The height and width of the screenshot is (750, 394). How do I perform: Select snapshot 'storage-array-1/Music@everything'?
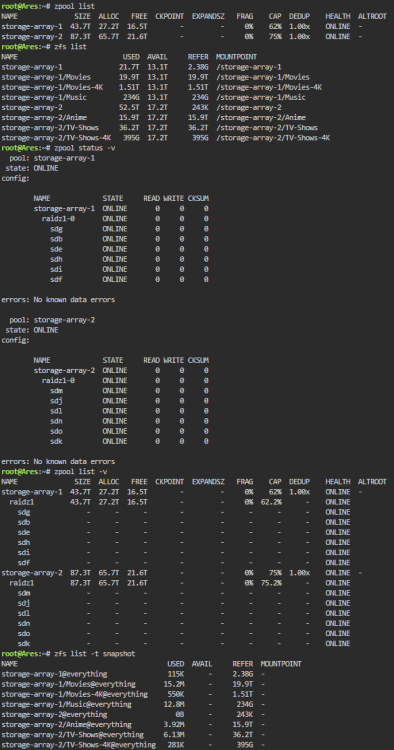[66, 704]
